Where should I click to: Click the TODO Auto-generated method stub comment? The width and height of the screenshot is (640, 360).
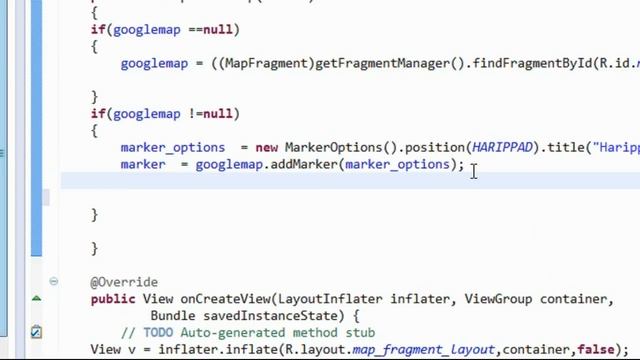(x=248, y=333)
